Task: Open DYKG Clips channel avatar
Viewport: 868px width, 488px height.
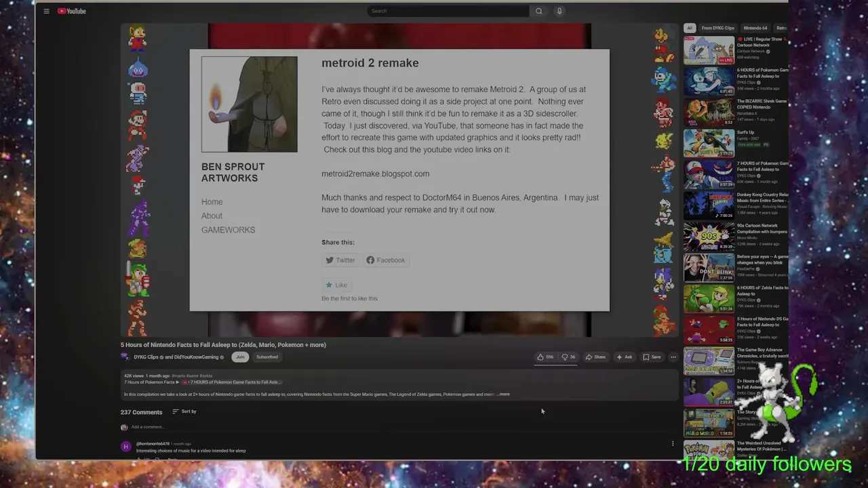Action: (x=125, y=357)
